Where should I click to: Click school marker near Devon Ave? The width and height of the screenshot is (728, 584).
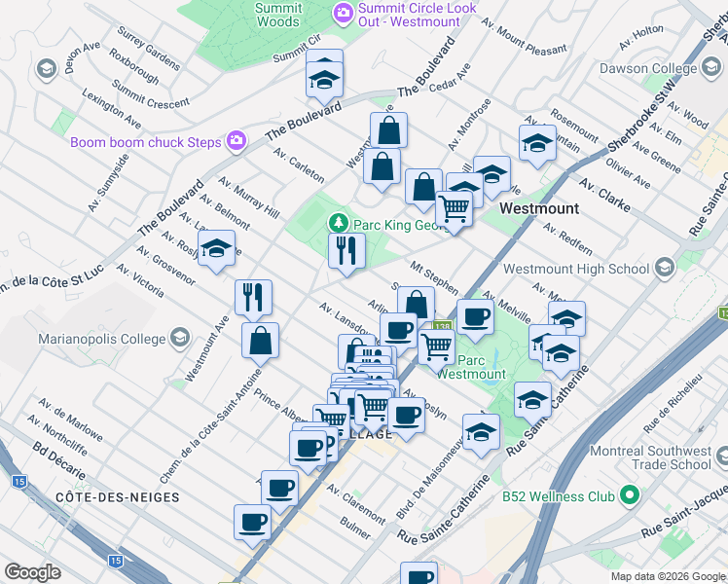tap(47, 70)
